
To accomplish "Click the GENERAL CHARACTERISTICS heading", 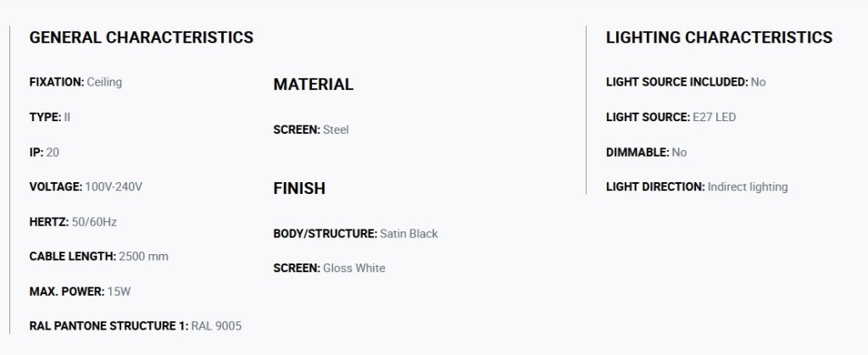I will coord(142,37).
